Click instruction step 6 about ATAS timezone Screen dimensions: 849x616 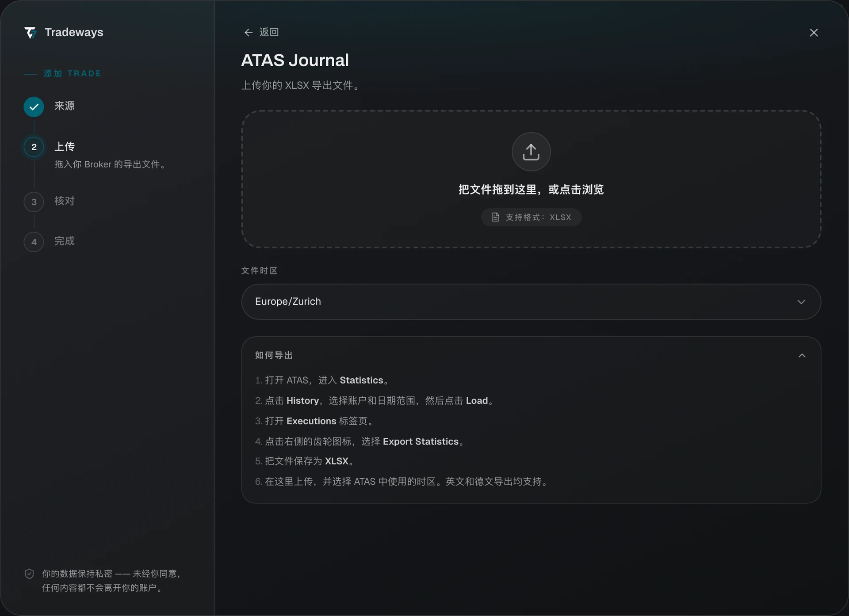click(x=402, y=481)
